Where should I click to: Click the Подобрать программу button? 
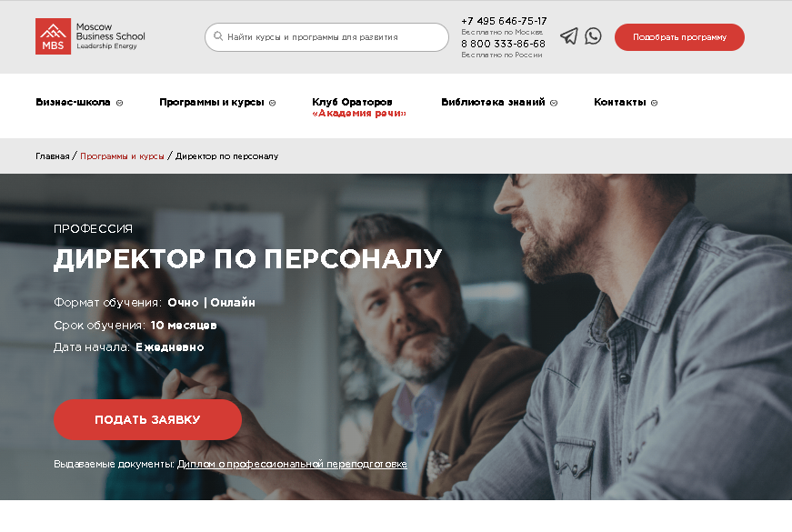pyautogui.click(x=679, y=37)
